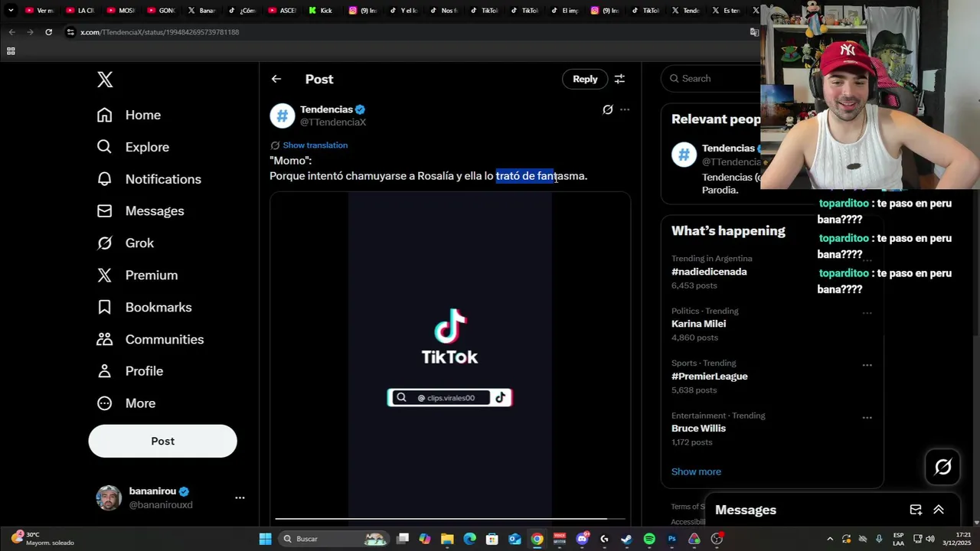Click the browser forward arrow
980x551 pixels.
(30, 32)
